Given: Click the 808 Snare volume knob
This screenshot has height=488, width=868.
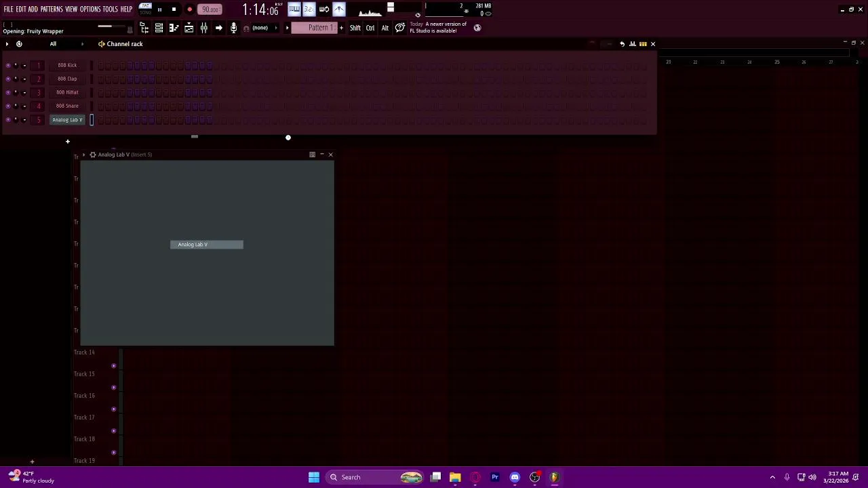Looking at the screenshot, I should click(24, 106).
